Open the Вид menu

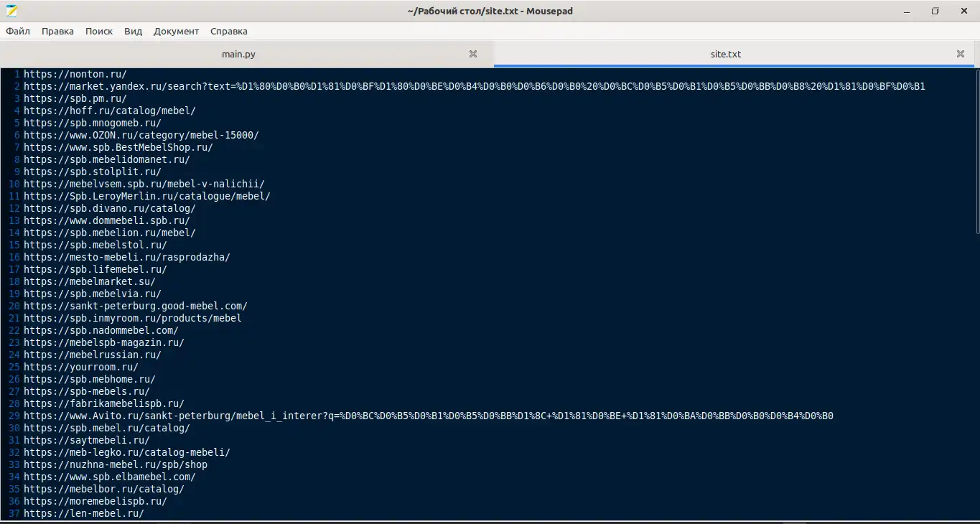pos(133,31)
